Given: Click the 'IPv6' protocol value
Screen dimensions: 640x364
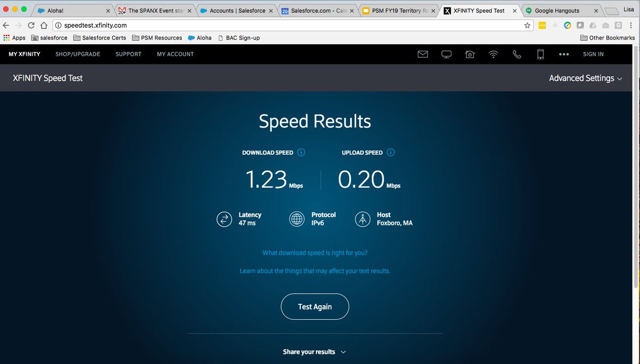Looking at the screenshot, I should tap(318, 223).
